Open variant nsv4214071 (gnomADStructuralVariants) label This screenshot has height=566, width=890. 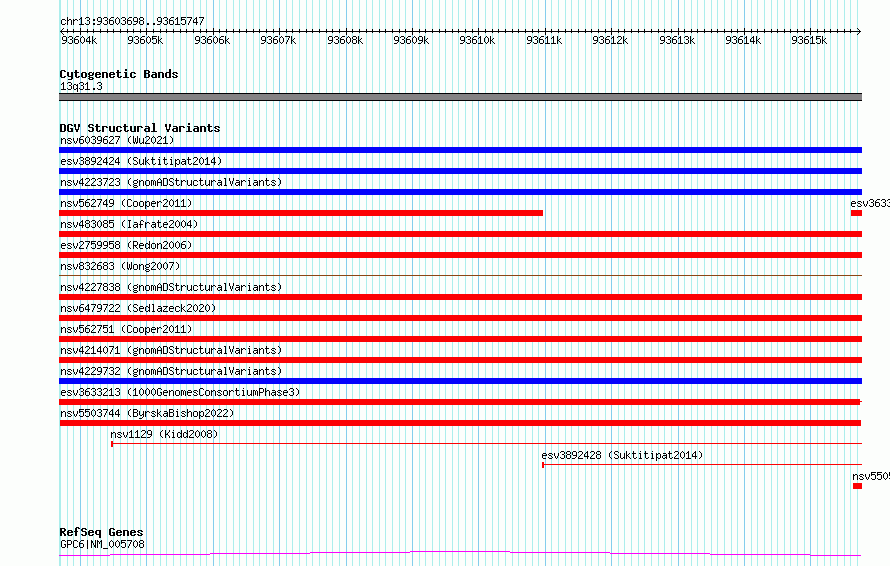click(x=171, y=350)
